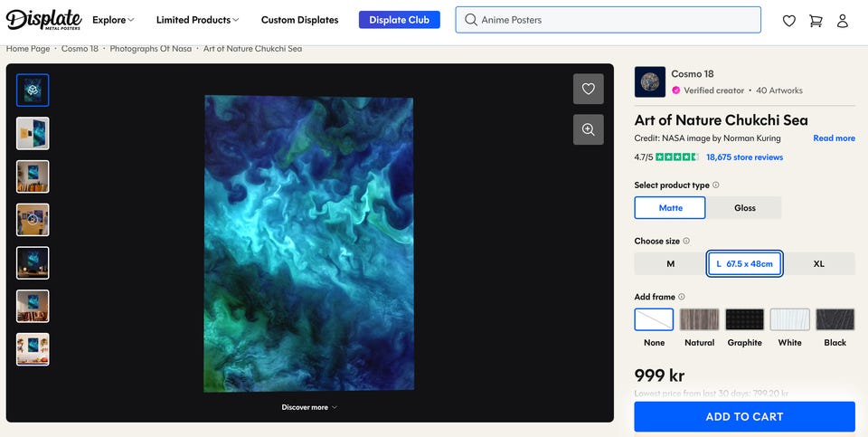Choose size L 67.5 x 48cm
The width and height of the screenshot is (868, 437).
coord(744,263)
